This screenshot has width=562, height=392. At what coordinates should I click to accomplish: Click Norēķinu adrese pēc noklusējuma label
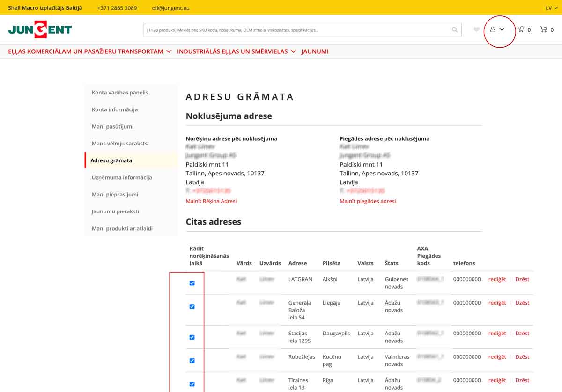click(x=231, y=138)
